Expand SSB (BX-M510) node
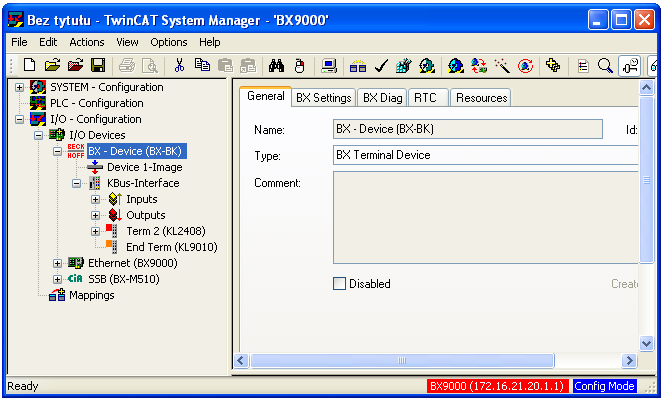 click(58, 279)
